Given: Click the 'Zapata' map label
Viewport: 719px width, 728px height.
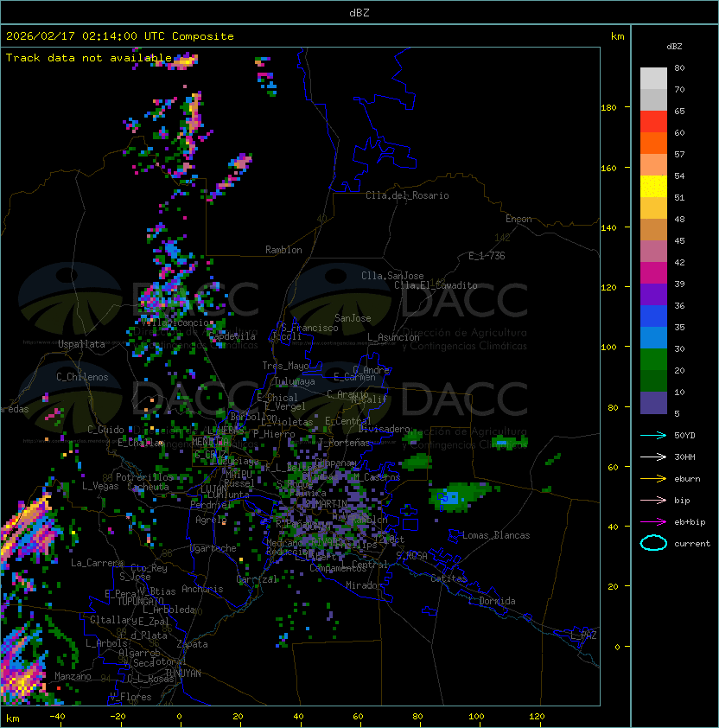Looking at the screenshot, I should point(192,644).
